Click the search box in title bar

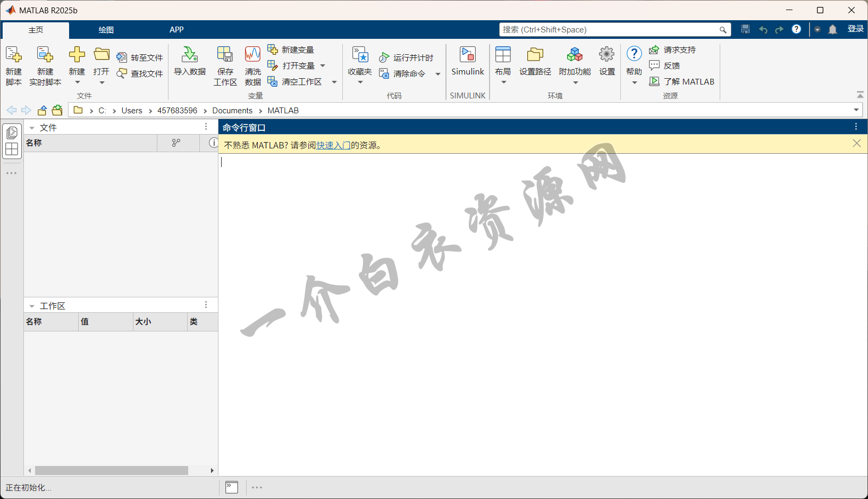[x=609, y=30]
